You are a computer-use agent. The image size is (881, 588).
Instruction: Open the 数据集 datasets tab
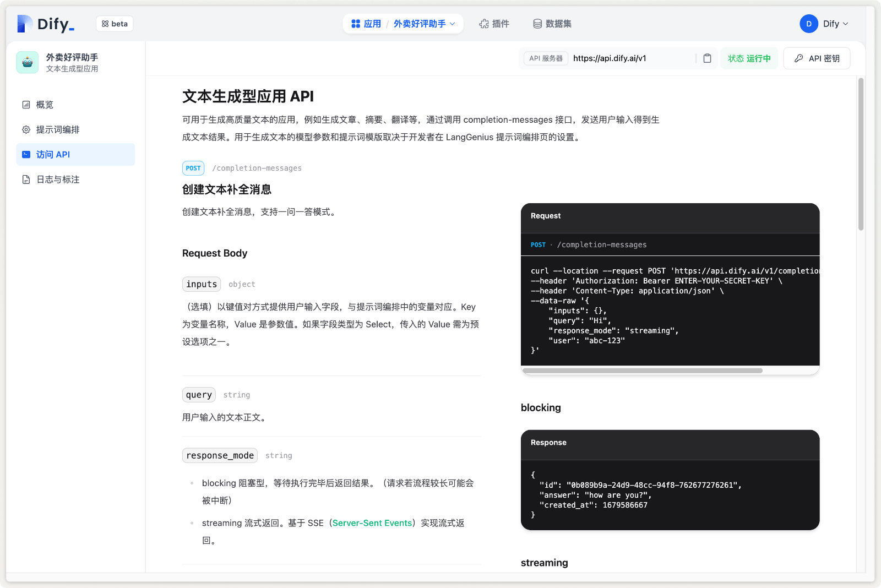pyautogui.click(x=552, y=24)
